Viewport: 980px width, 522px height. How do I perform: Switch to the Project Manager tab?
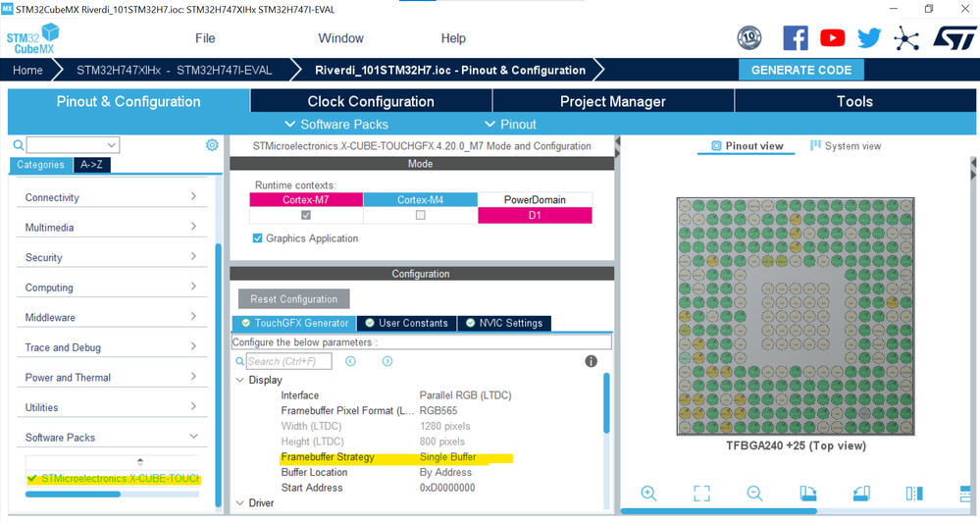pyautogui.click(x=613, y=101)
